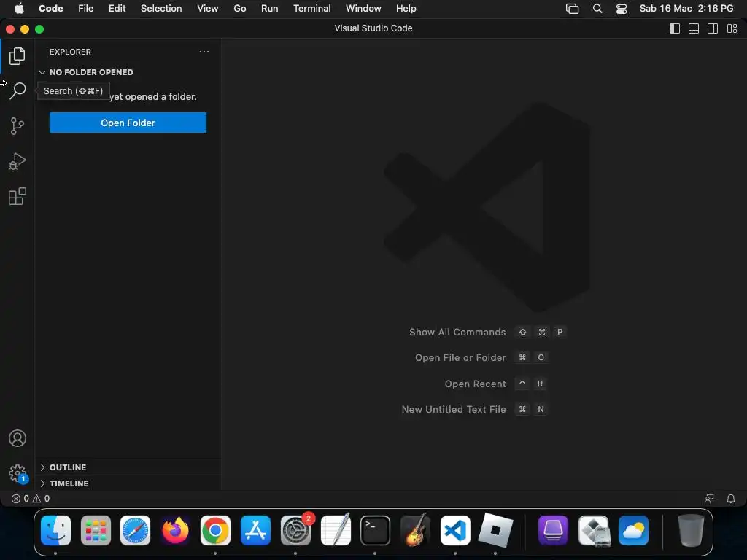Viewport: 747px width, 560px height.
Task: Open Finder from the dock
Action: [x=55, y=531]
